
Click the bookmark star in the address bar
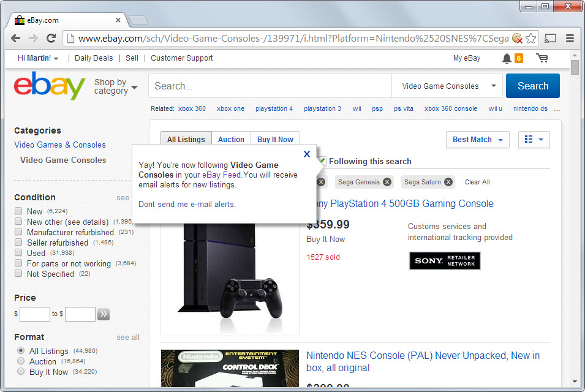[531, 38]
